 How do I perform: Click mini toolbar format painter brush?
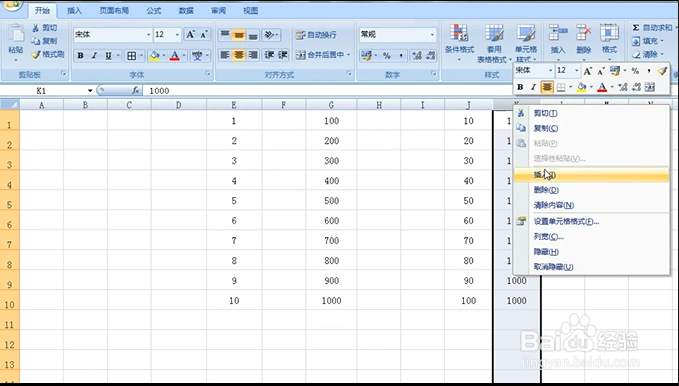pos(662,71)
